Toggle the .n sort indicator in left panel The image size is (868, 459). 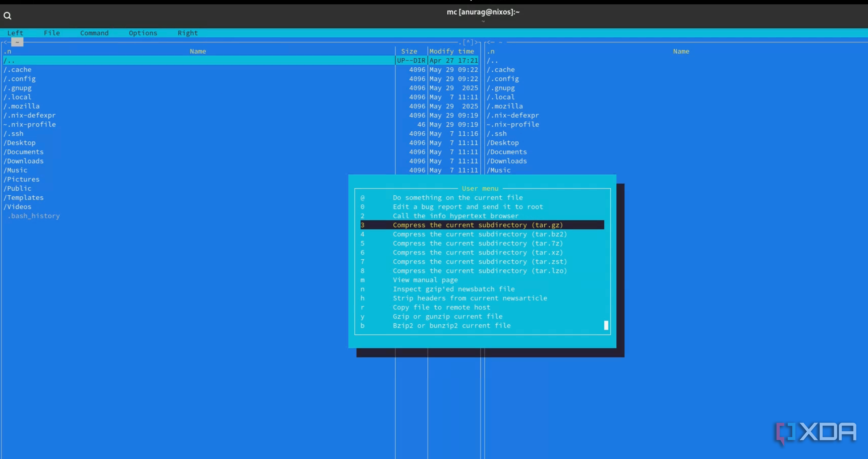(x=7, y=51)
